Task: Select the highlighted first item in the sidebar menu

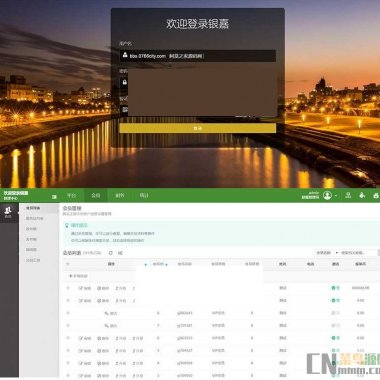Action: pos(39,208)
